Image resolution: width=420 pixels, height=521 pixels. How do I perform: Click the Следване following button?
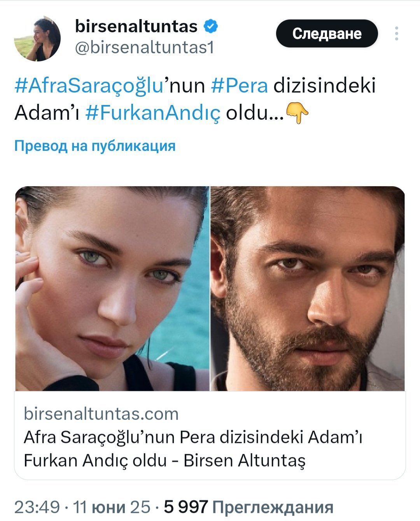click(x=327, y=33)
